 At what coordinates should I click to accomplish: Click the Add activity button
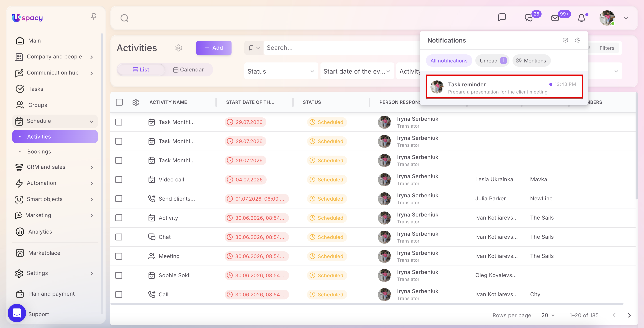click(214, 48)
